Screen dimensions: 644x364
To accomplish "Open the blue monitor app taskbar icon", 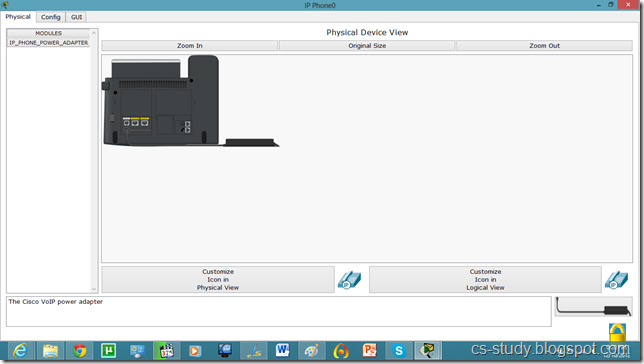I will click(225, 351).
